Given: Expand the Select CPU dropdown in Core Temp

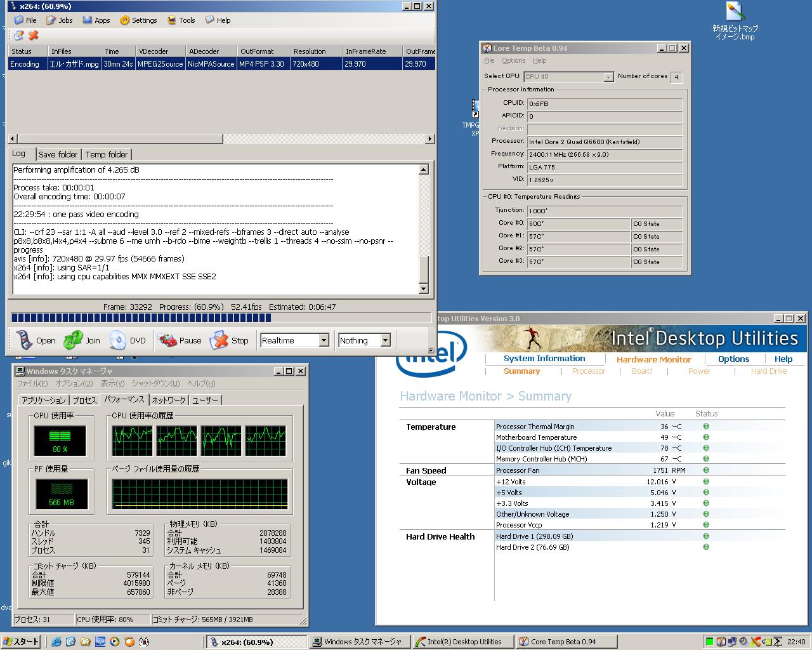Looking at the screenshot, I should (608, 77).
